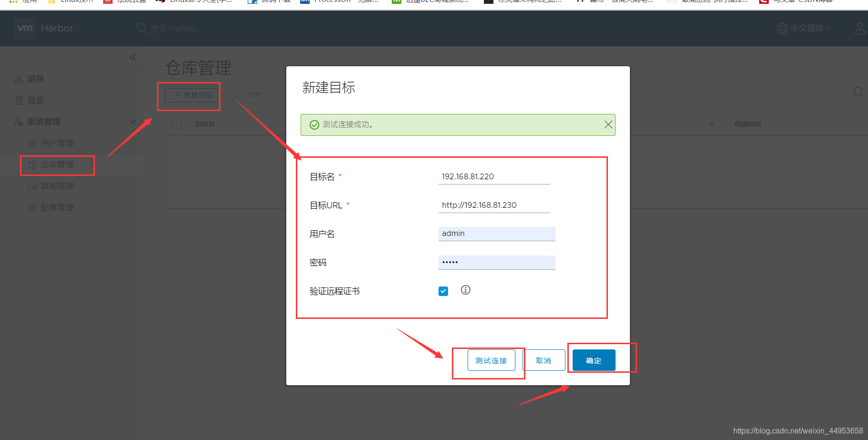Open the user account icon
868x440 pixels.
(x=860, y=29)
